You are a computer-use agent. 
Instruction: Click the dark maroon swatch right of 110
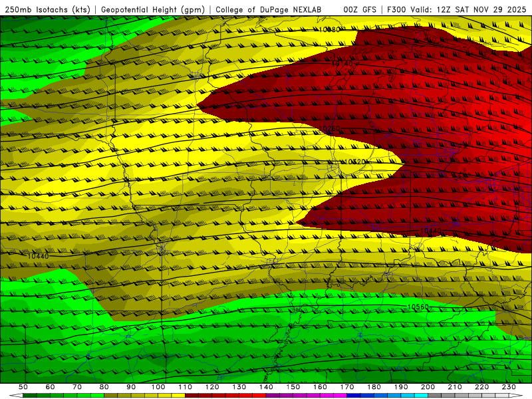pyautogui.click(x=192, y=396)
